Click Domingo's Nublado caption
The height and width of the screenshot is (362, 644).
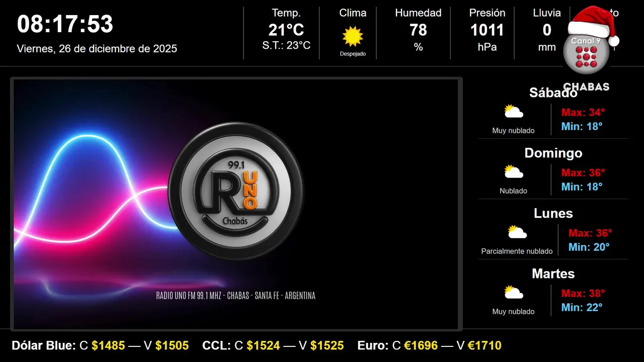513,191
